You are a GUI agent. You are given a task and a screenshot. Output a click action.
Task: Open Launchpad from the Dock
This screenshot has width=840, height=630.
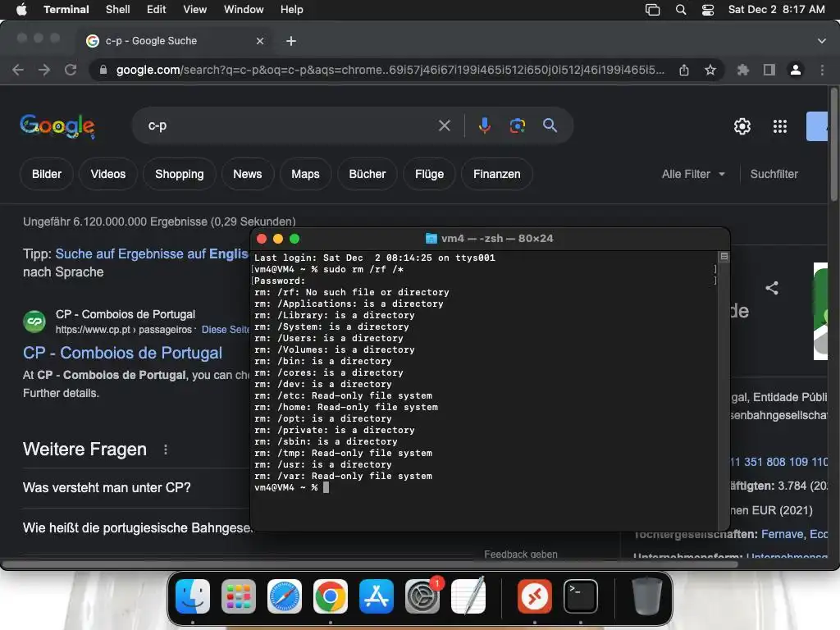[239, 596]
